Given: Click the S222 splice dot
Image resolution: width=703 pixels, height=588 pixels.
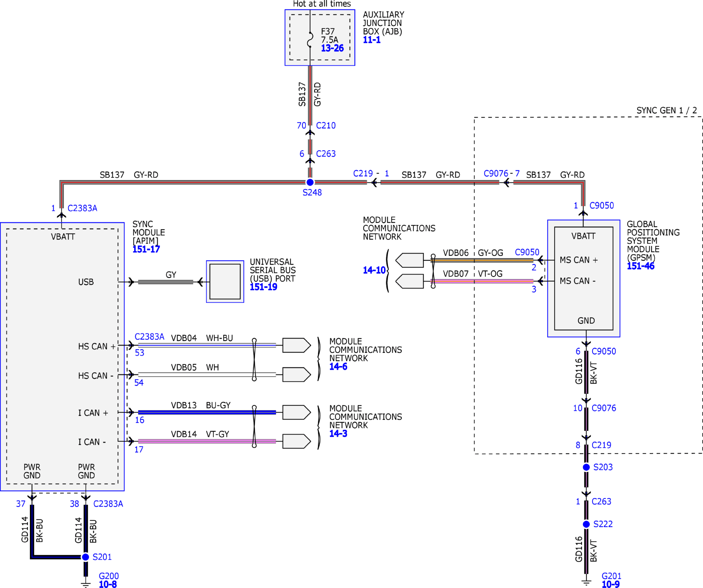Looking at the screenshot, I should [x=586, y=524].
